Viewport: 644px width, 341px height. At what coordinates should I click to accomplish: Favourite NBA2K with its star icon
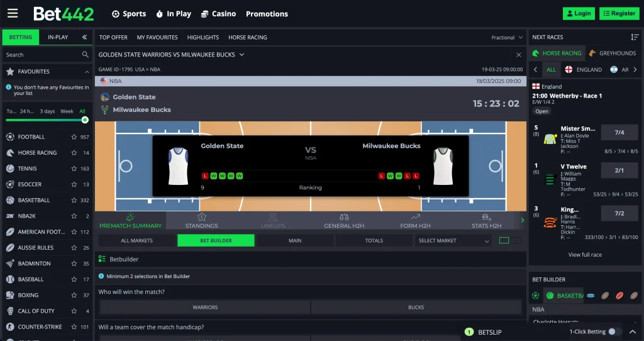(74, 216)
